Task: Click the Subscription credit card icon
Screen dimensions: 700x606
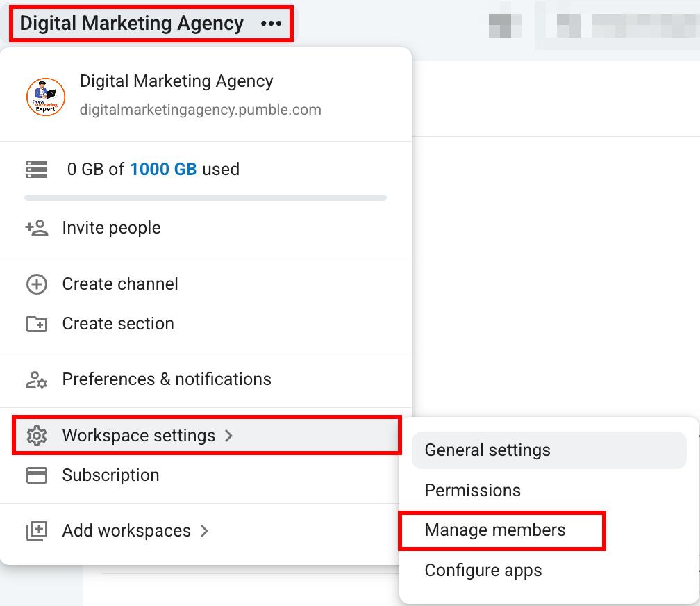Action: tap(37, 475)
